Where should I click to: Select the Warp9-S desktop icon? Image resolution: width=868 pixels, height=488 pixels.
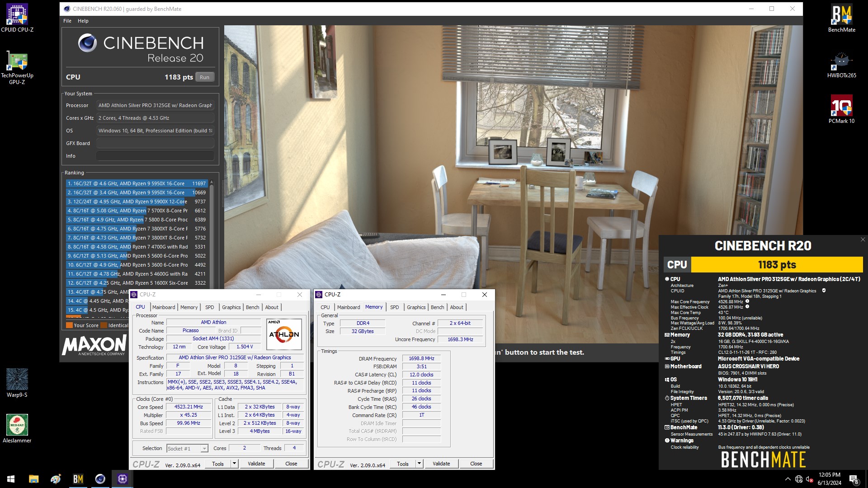point(17,383)
